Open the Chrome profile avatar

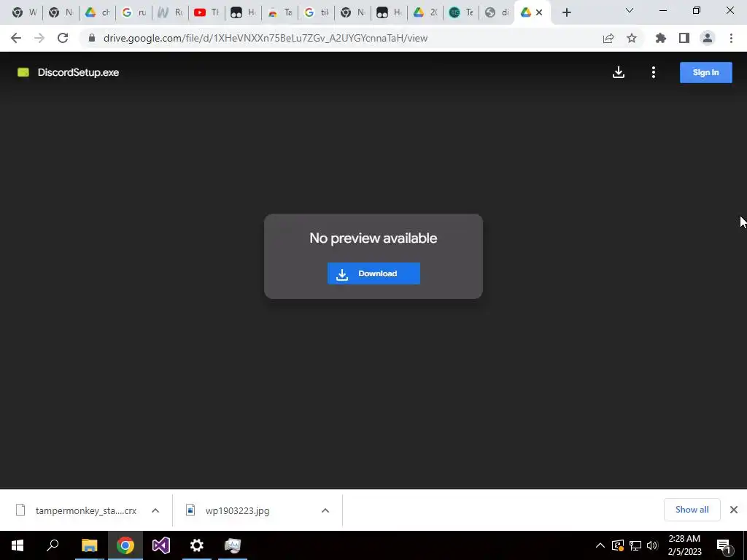click(708, 38)
